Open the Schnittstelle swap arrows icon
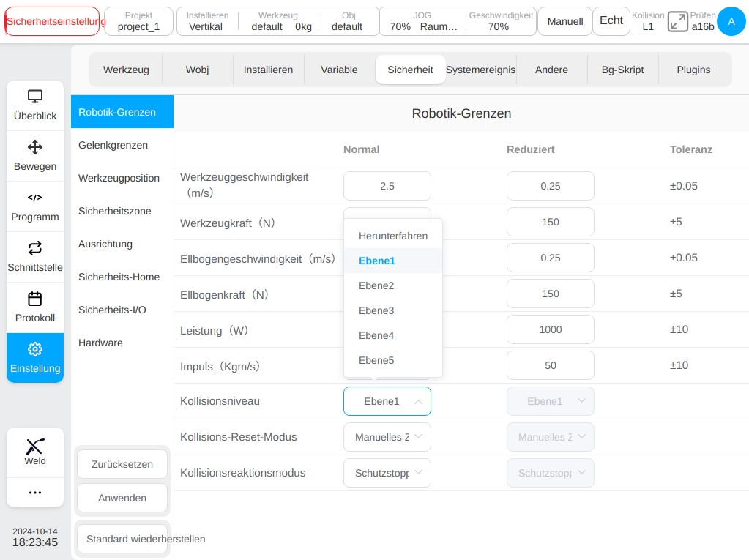Viewport: 749px width, 560px height. point(35,247)
